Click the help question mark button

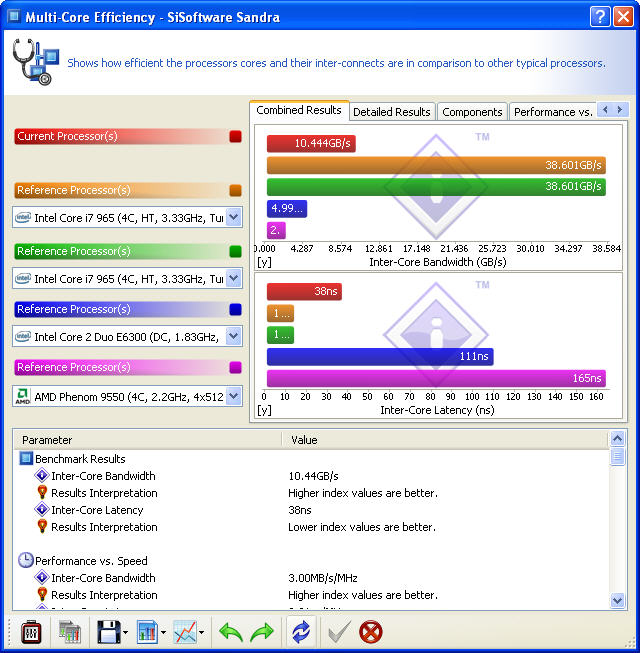[600, 17]
